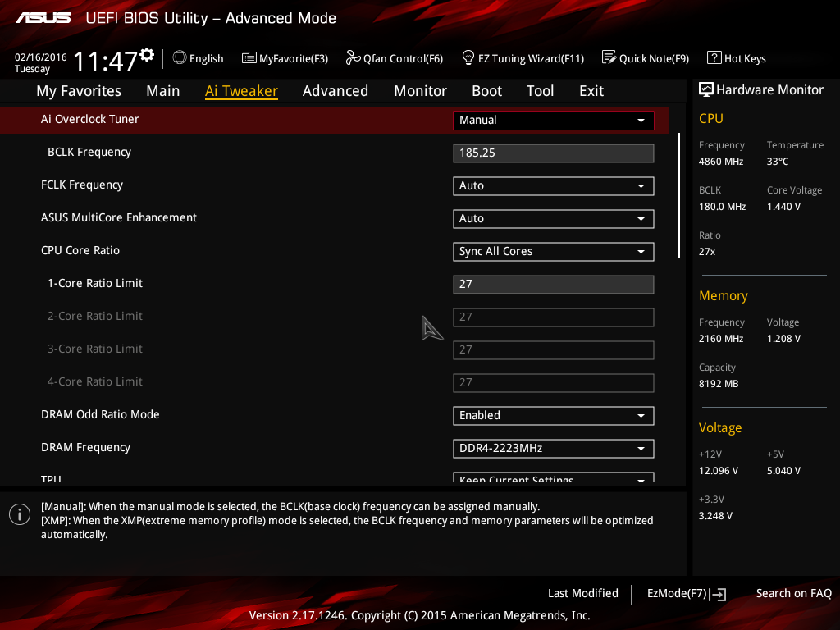Switch to the Monitor tab
This screenshot has height=630, width=840.
tap(420, 91)
